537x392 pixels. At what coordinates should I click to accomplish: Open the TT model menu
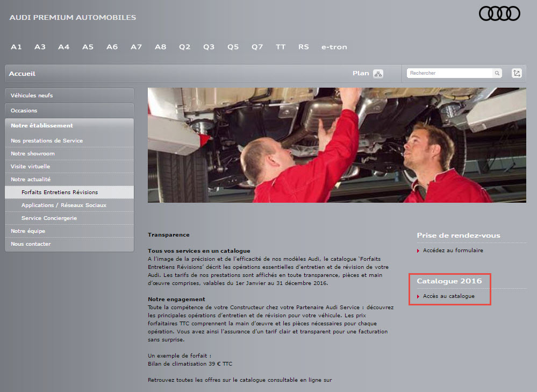pyautogui.click(x=281, y=47)
